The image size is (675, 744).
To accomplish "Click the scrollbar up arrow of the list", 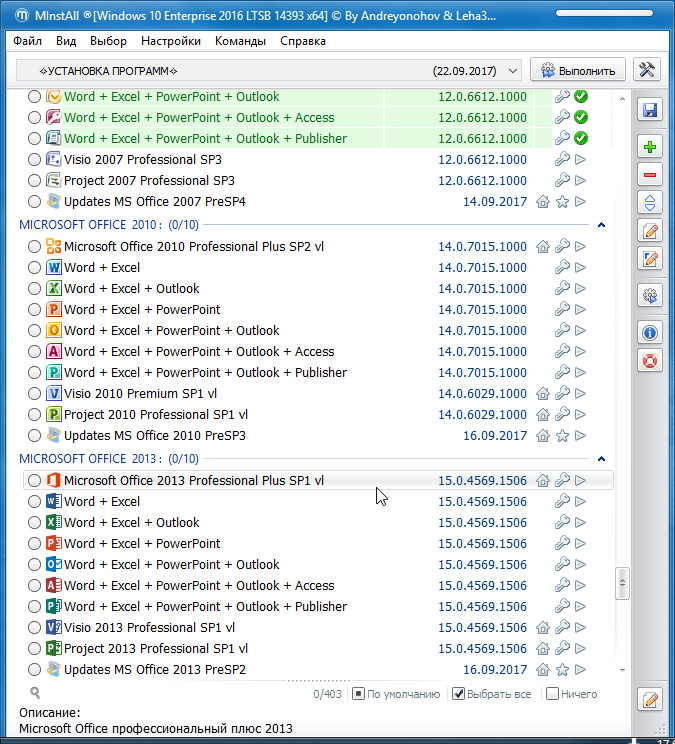I will [622, 99].
